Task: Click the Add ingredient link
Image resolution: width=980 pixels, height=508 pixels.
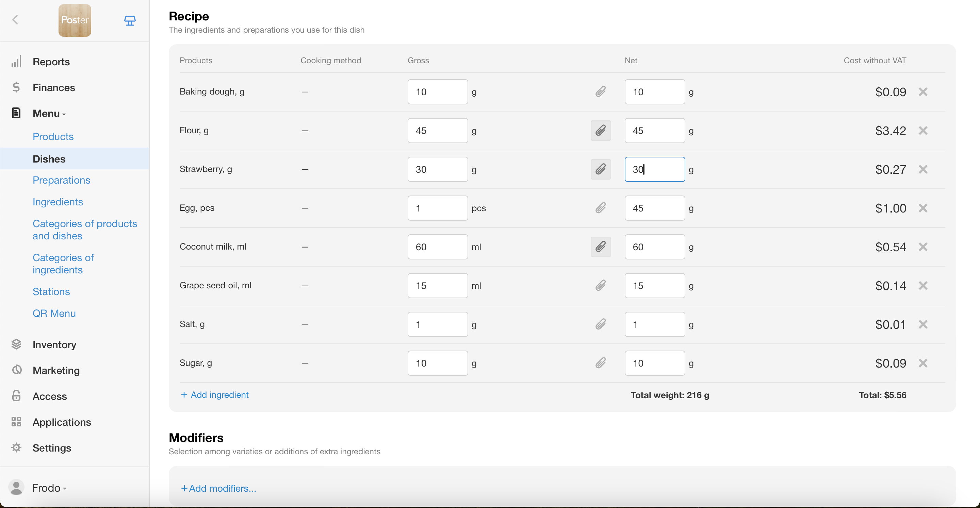Action: tap(215, 395)
